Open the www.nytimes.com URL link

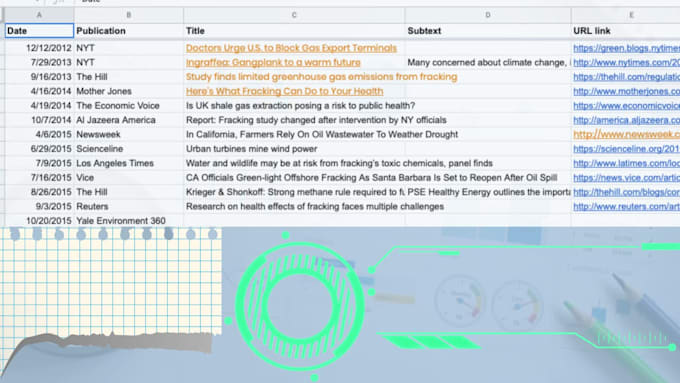pyautogui.click(x=626, y=62)
